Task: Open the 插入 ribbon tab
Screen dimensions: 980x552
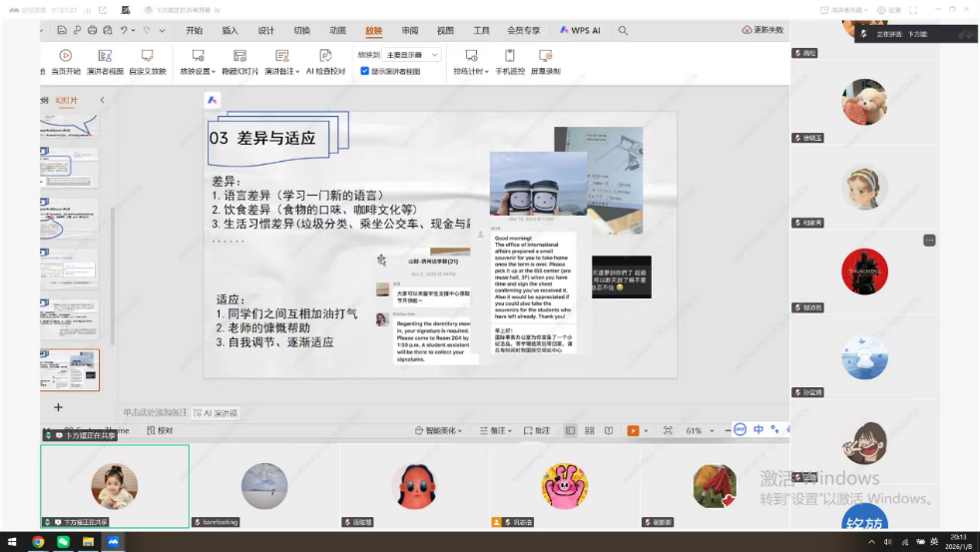Action: (231, 31)
